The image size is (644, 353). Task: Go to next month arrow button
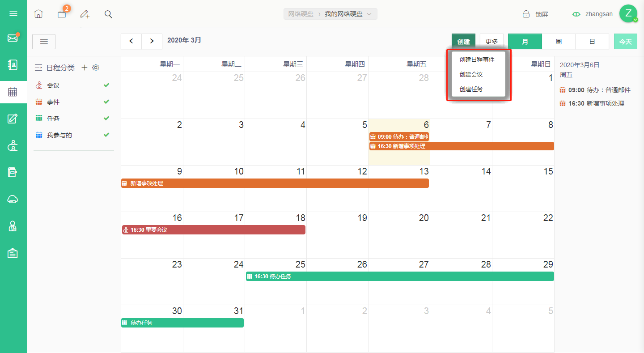coord(152,41)
